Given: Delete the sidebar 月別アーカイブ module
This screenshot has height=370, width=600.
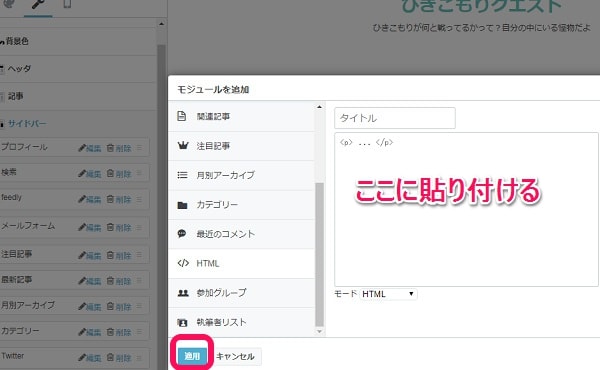Looking at the screenshot, I should [x=119, y=306].
